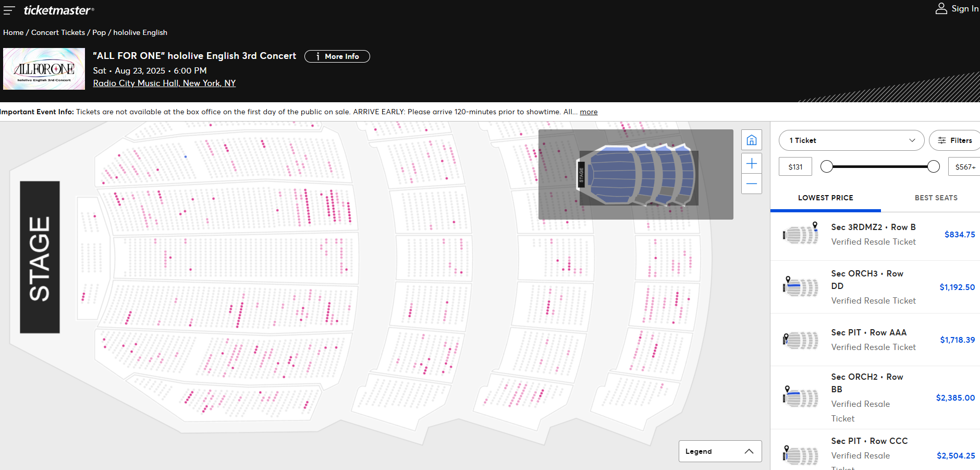Image resolution: width=980 pixels, height=470 pixels.
Task: View section thumbnail for Sec ORCH2 Row BB
Action: coord(801,397)
